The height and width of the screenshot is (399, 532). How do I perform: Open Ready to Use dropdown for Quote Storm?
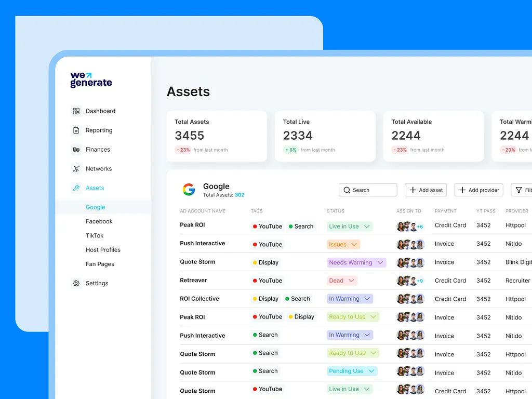pyautogui.click(x=353, y=353)
